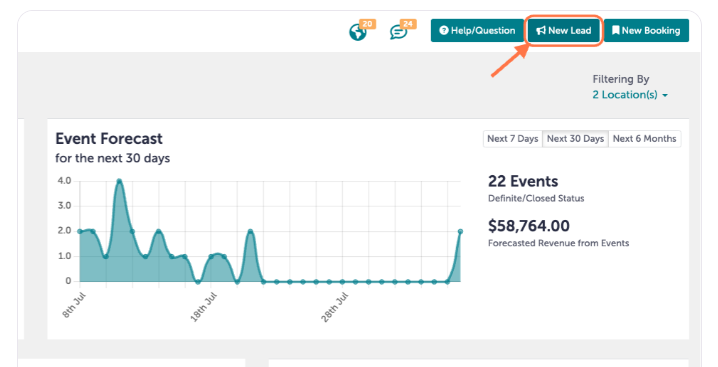Click the Help/Question button

pyautogui.click(x=477, y=31)
